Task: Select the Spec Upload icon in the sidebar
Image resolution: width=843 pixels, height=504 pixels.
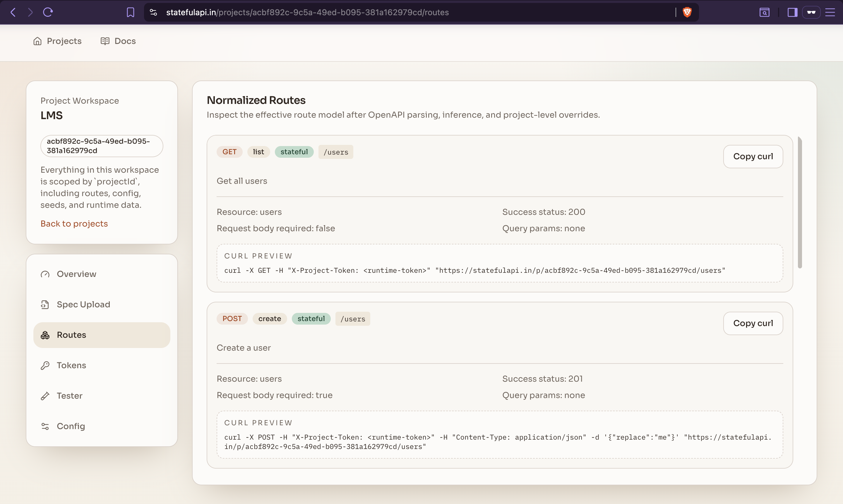Action: [45, 304]
